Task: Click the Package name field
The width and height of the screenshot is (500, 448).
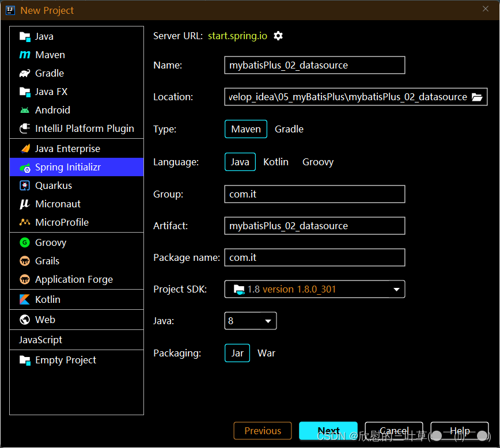Action: coord(315,257)
